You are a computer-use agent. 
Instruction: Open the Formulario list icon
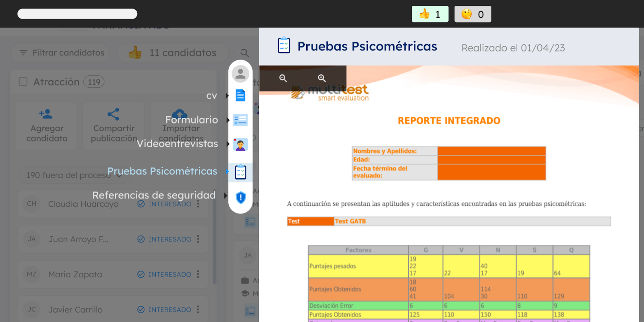(x=240, y=120)
